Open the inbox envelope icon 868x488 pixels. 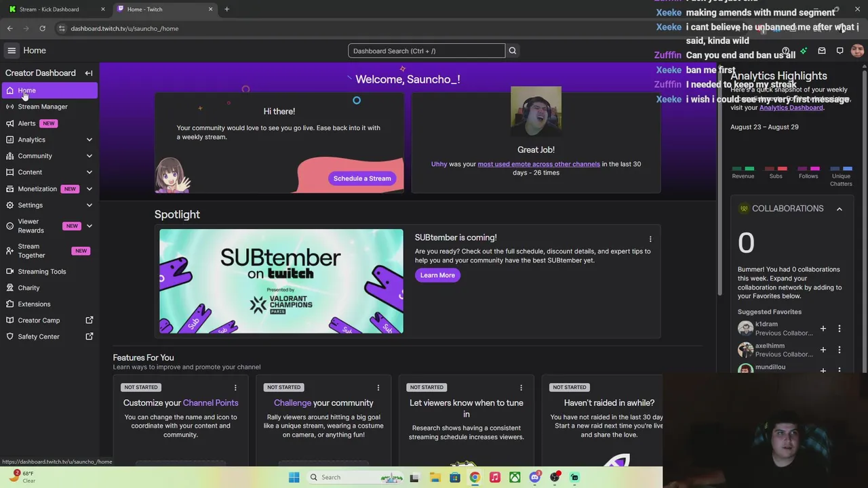(822, 51)
